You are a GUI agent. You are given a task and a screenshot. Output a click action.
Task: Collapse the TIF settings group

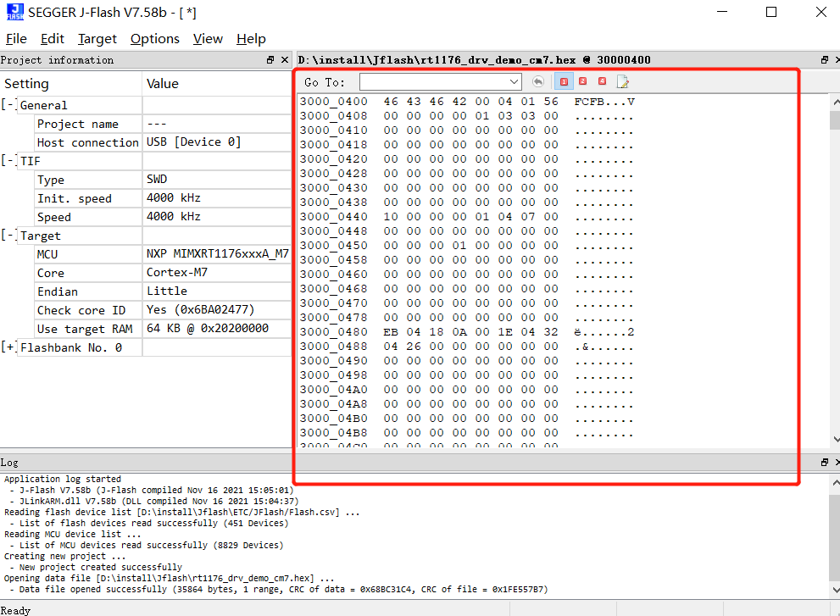[8, 161]
